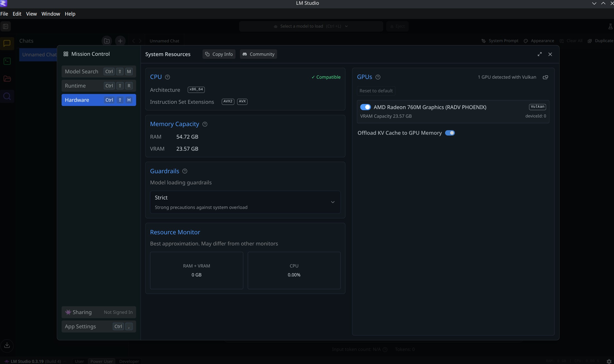Toggle AMD Radeon 760M GPU switch

pos(365,107)
